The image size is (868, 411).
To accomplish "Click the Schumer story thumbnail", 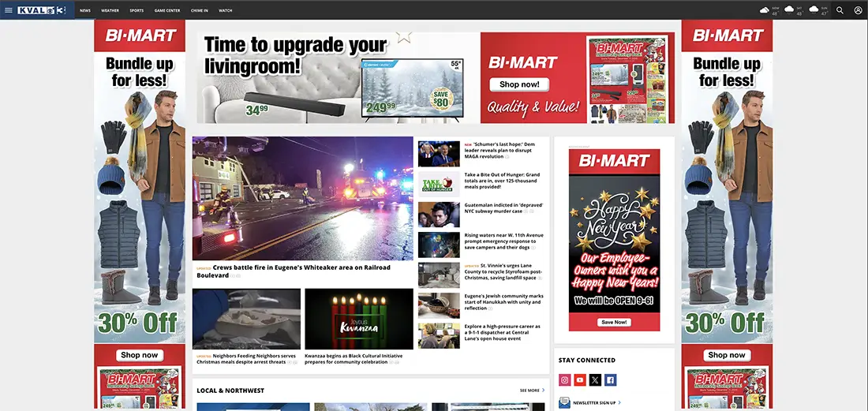I will pyautogui.click(x=439, y=154).
